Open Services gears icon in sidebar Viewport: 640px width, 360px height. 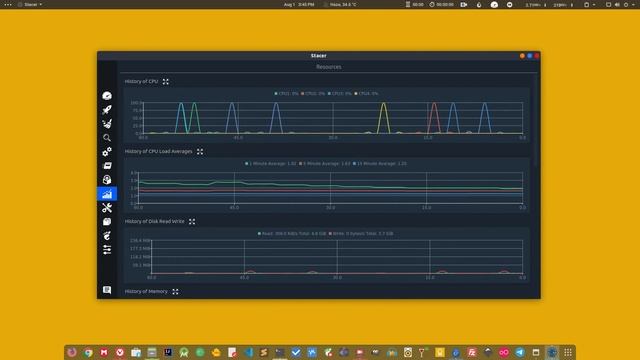click(x=107, y=152)
